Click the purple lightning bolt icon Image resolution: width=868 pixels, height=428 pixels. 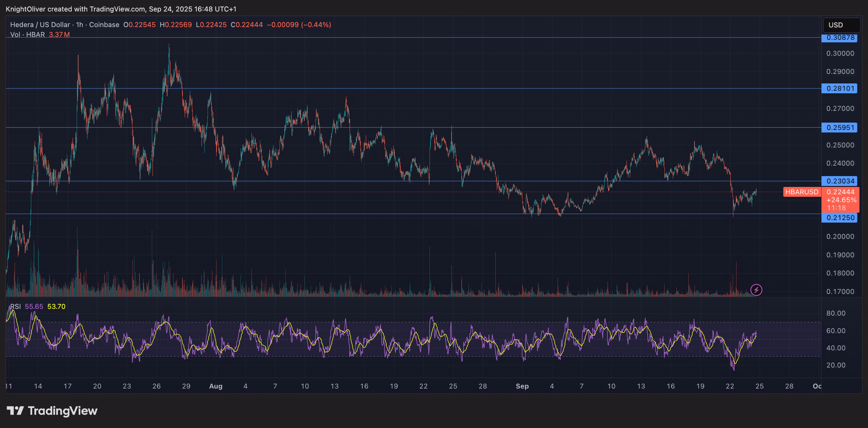click(x=756, y=290)
